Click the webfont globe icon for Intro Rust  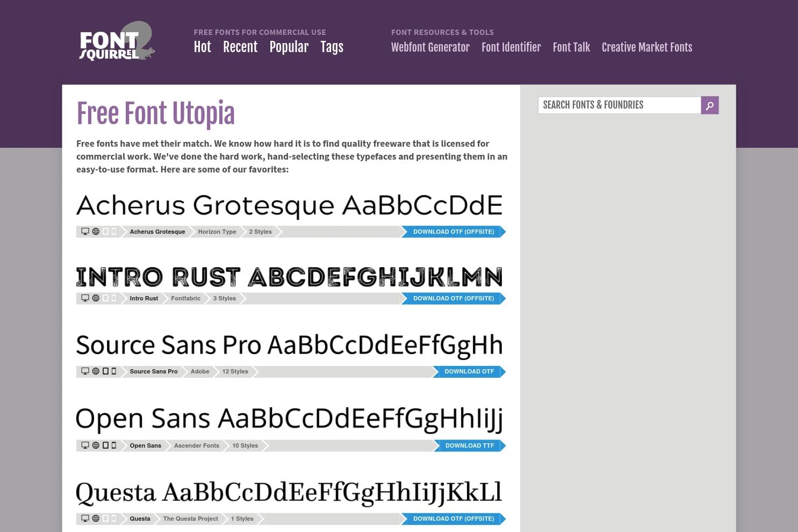click(x=96, y=298)
